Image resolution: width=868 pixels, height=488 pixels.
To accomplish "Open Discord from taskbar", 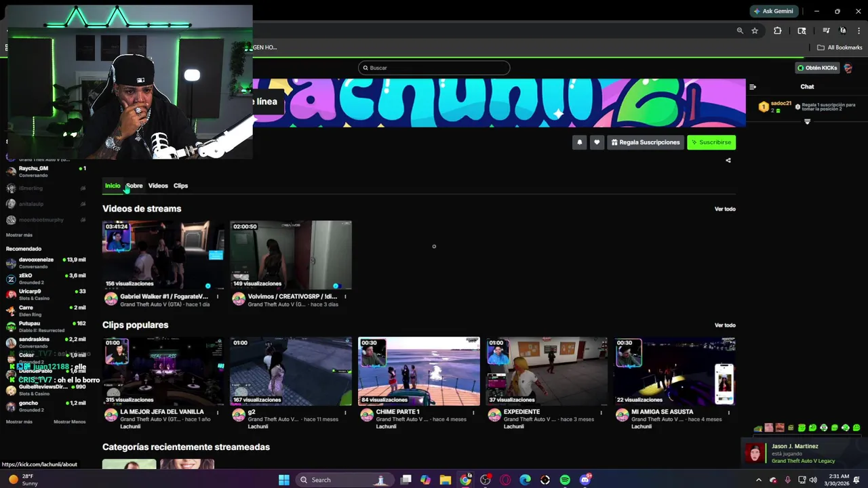I will coord(585,480).
